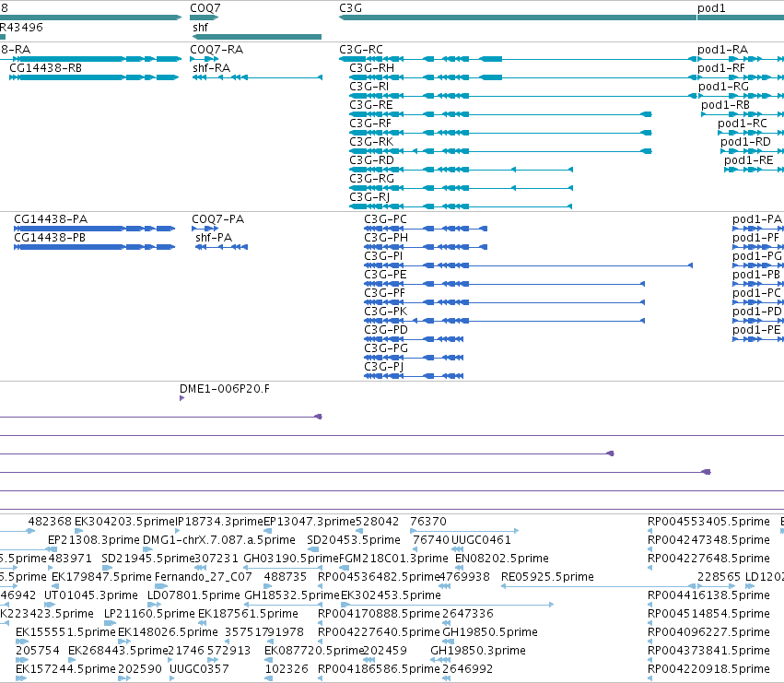The height and width of the screenshot is (683, 784).
Task: Select transcript C3G-RE
Action: (x=371, y=105)
